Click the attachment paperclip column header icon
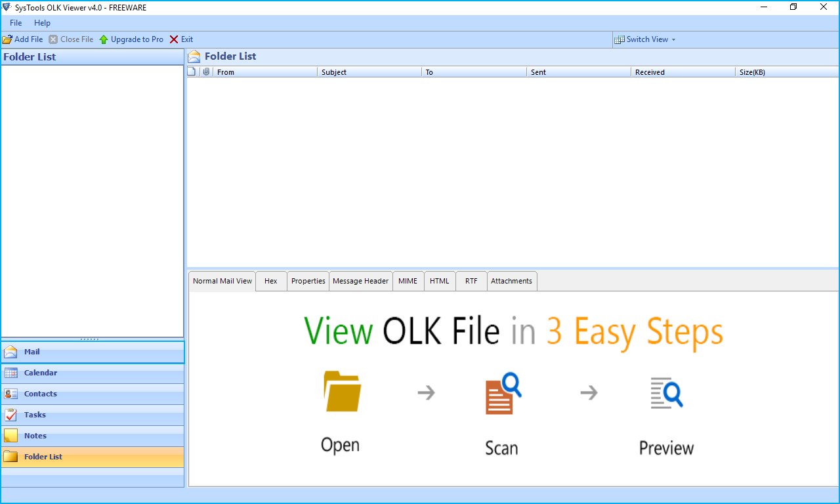This screenshot has height=504, width=840. [206, 72]
